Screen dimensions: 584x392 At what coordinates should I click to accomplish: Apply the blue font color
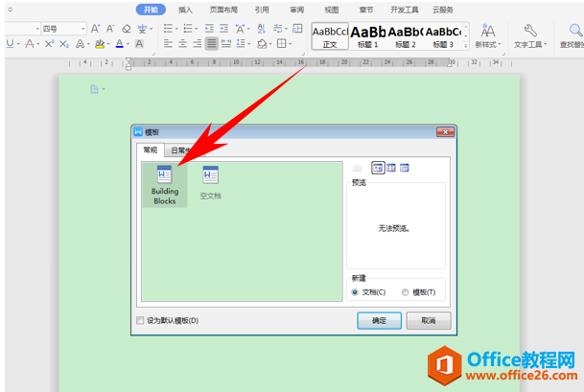[x=120, y=43]
